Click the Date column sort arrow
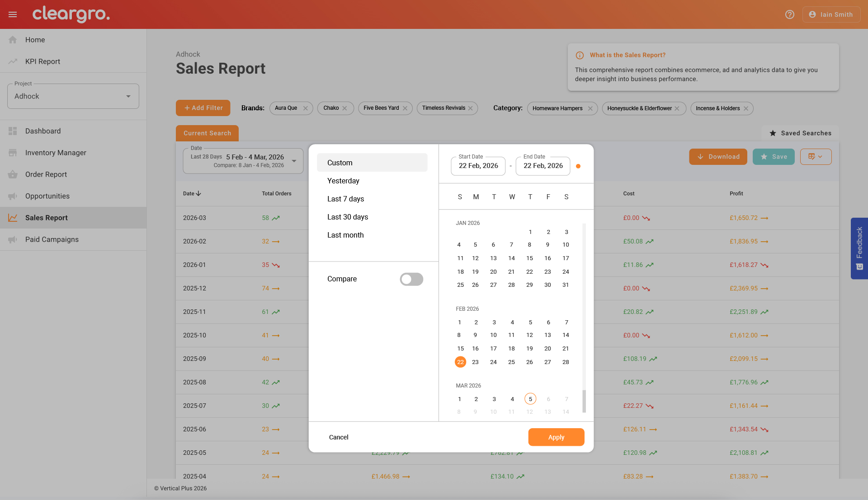 pos(198,193)
